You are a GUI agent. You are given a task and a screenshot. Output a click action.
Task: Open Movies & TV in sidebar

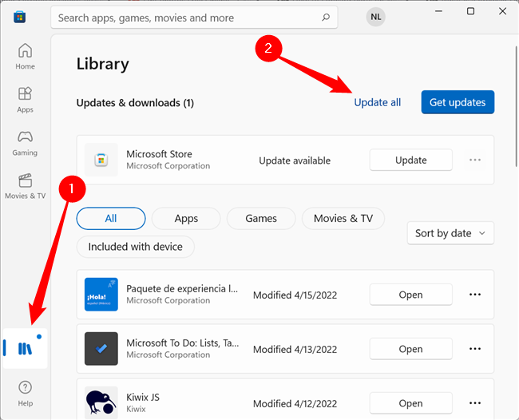pyautogui.click(x=26, y=186)
